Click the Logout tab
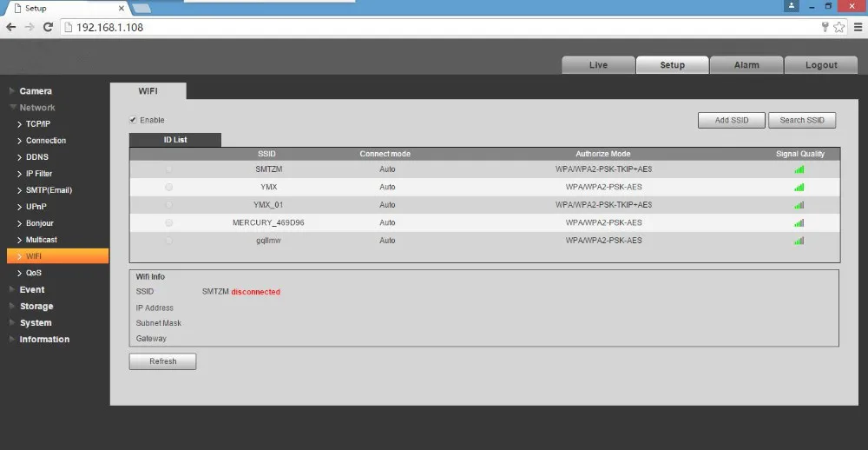 [x=821, y=65]
